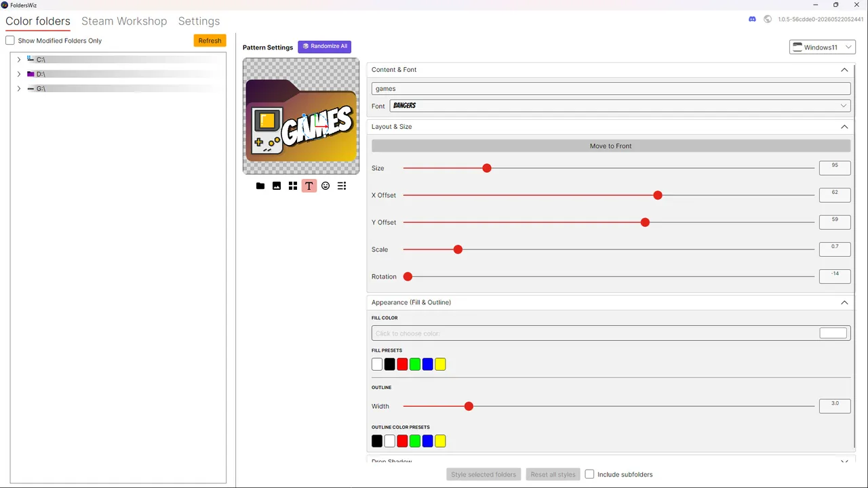Click the Size slider handle
868x488 pixels.
[487, 168]
